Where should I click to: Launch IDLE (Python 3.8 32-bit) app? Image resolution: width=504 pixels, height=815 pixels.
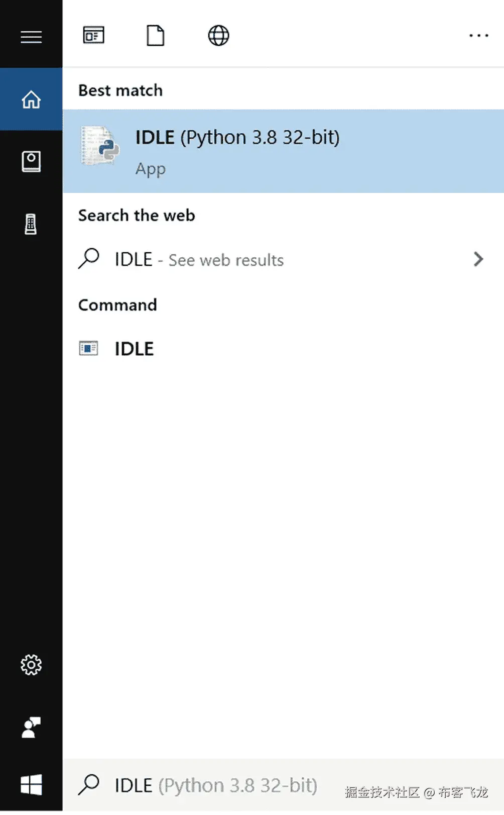(x=237, y=137)
